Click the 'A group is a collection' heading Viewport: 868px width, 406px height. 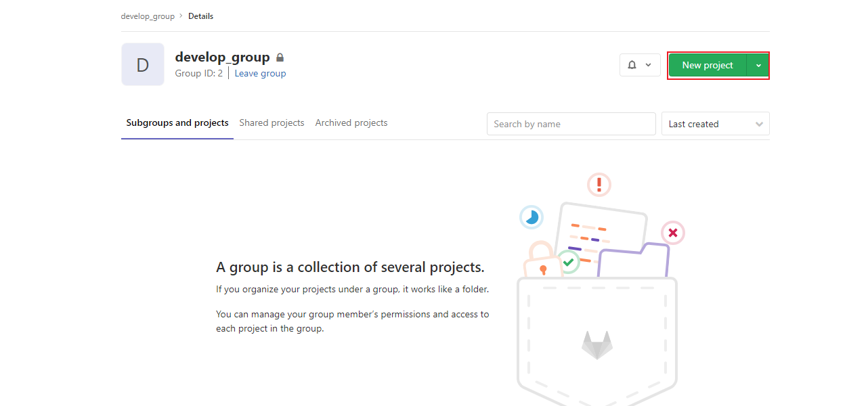tap(350, 267)
